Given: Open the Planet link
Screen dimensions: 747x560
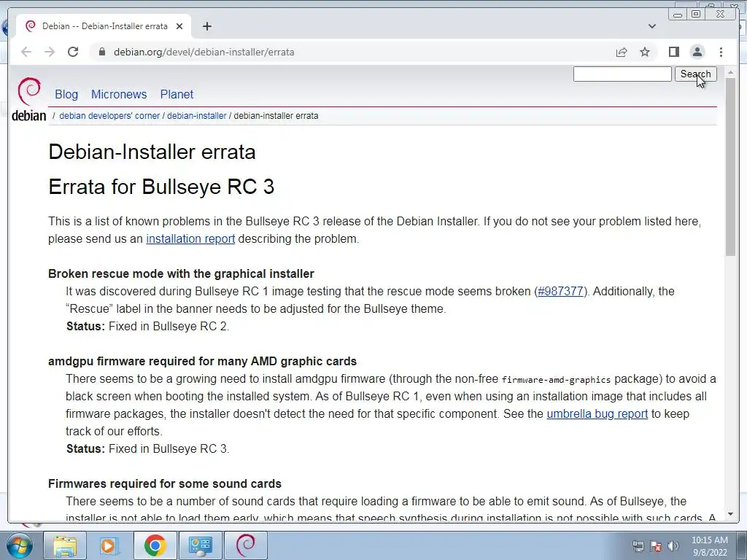Looking at the screenshot, I should (177, 94).
